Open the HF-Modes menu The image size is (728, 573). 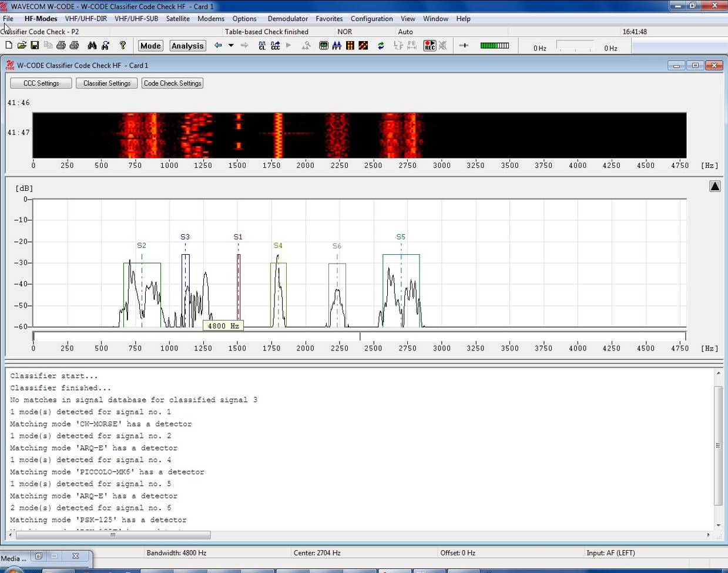pyautogui.click(x=41, y=19)
